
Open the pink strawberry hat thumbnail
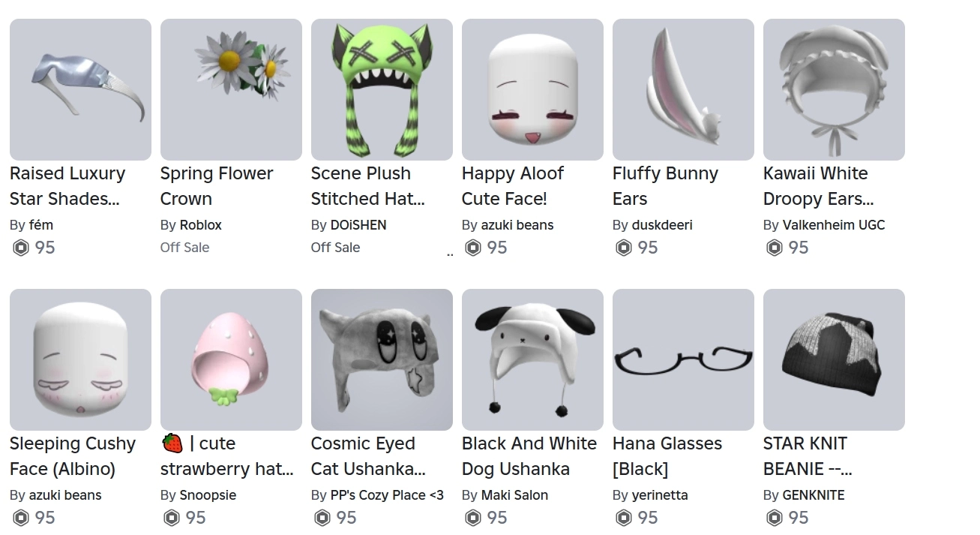(231, 359)
